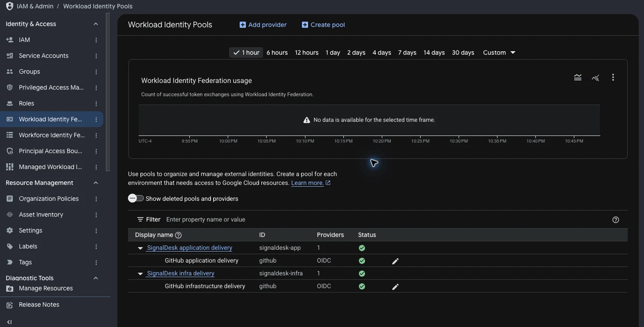Click the IAM & Admin shield icon
This screenshot has width=644, height=327.
tap(9, 6)
